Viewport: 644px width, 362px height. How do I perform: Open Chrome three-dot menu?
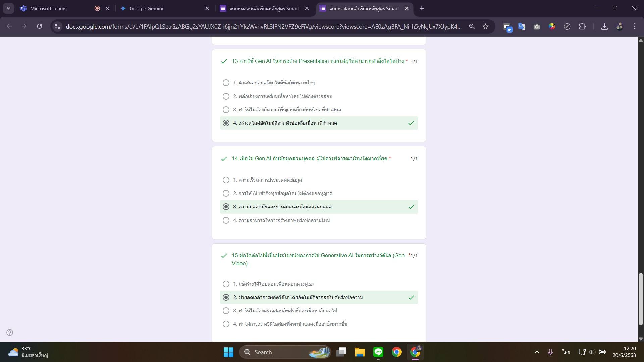[635, 26]
